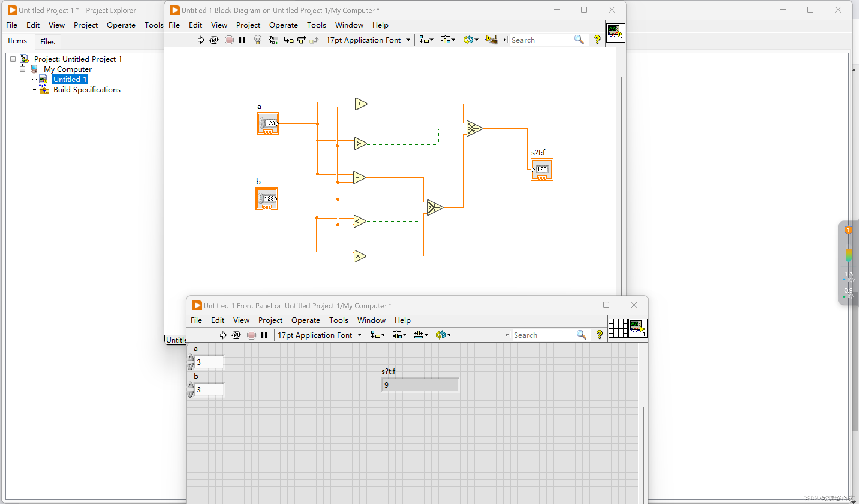Screen dimensions: 859x504
Task: Click the numeric input field for b
Action: (209, 389)
